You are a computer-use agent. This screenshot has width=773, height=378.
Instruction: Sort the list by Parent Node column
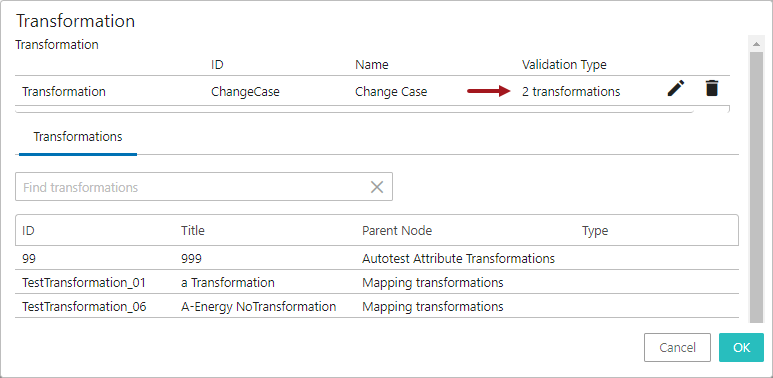[x=397, y=231]
